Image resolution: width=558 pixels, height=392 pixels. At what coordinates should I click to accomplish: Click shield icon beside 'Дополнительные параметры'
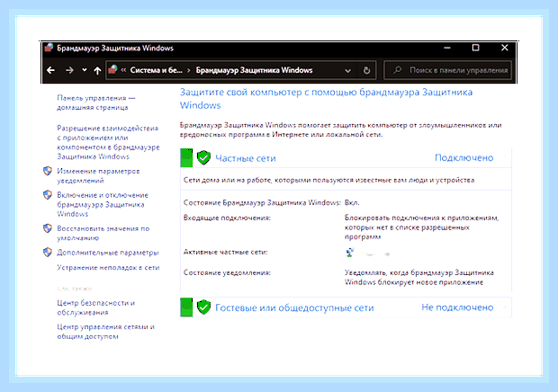coord(48,253)
